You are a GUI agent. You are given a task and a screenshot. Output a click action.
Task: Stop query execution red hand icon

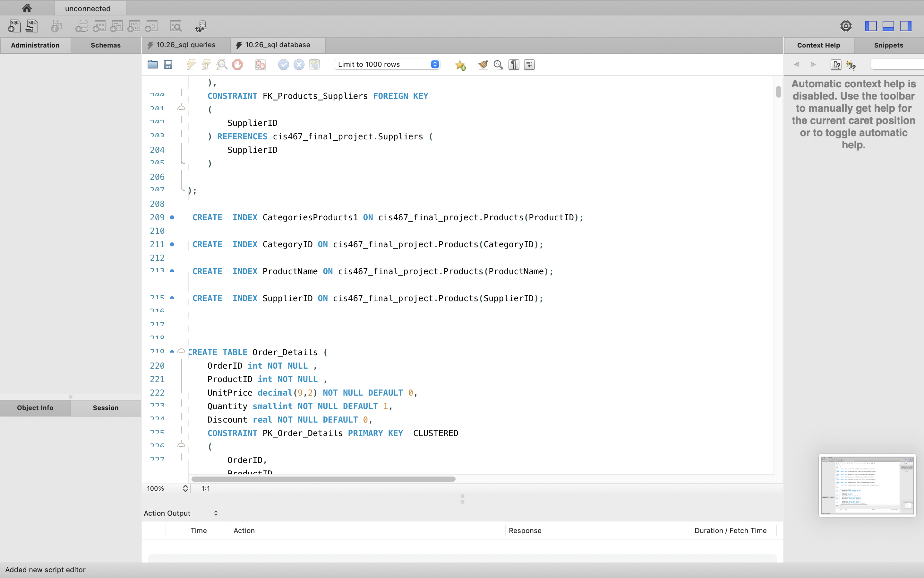pyautogui.click(x=237, y=65)
